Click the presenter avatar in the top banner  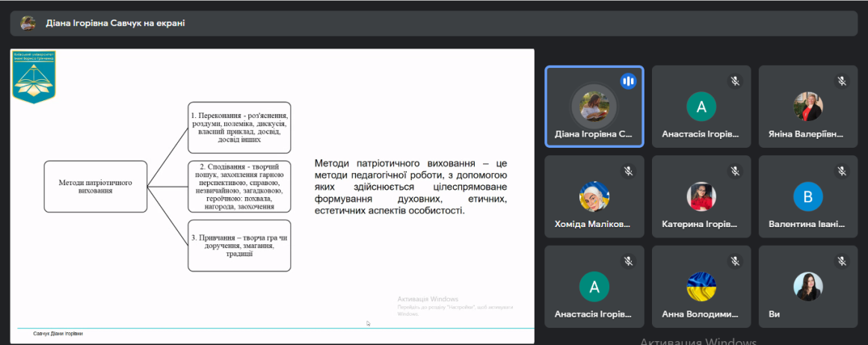coord(28,23)
